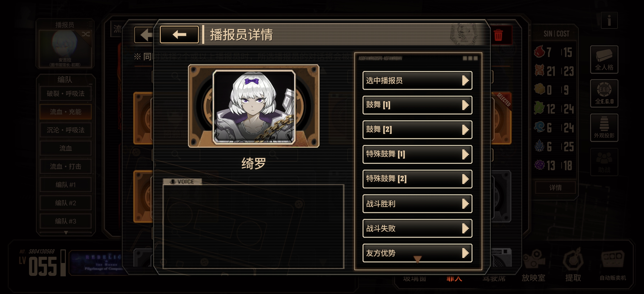Switch to the 沉沦・呼吸法 team tab
The width and height of the screenshot is (644, 294).
pyautogui.click(x=66, y=130)
